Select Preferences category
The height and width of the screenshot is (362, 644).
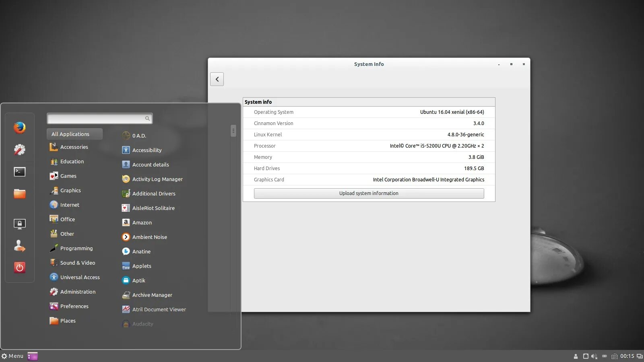pyautogui.click(x=69, y=306)
